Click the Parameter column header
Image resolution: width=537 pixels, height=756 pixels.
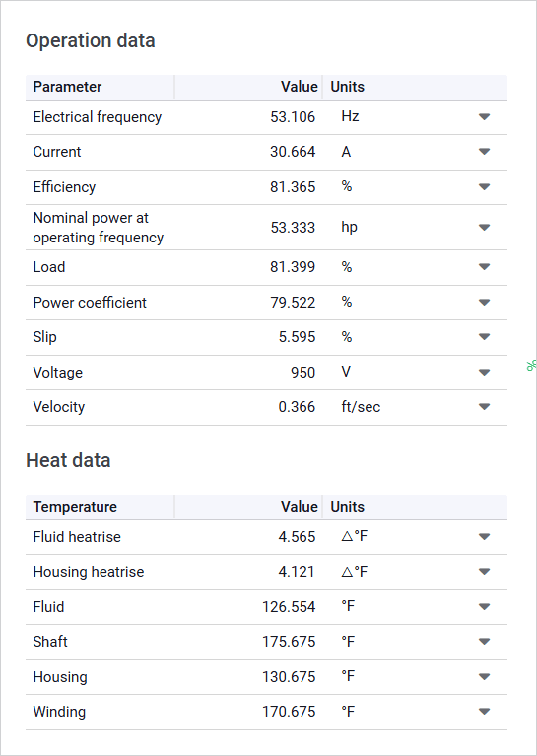pos(100,87)
